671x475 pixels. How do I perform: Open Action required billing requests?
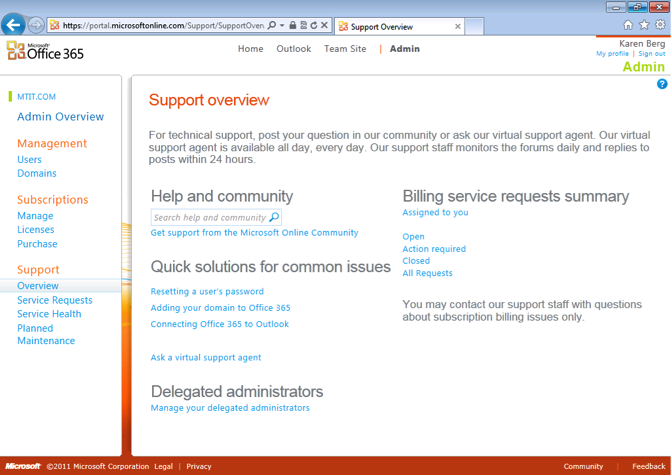(x=434, y=249)
